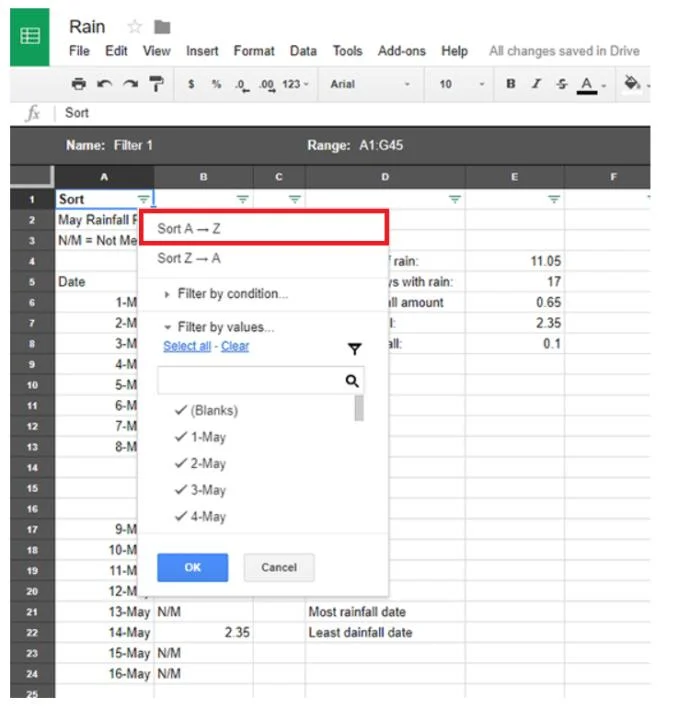Format as currency with dollar icon
The height and width of the screenshot is (720, 690).
coord(191,84)
